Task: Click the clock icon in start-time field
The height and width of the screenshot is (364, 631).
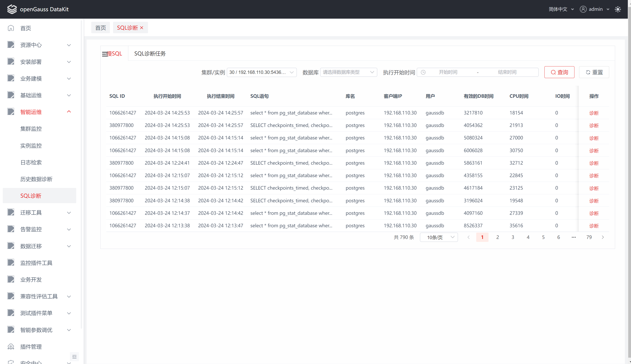Action: click(x=423, y=72)
